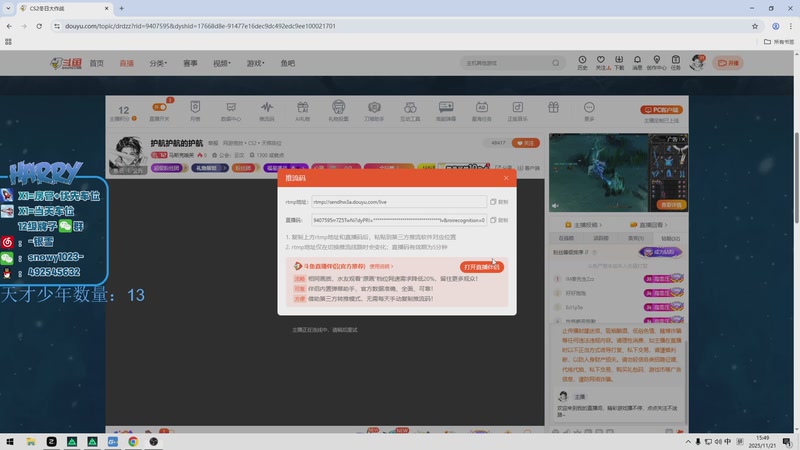Click the gift box toolbar icon
Viewport: 800px width, 450px height.
[x=554, y=107]
